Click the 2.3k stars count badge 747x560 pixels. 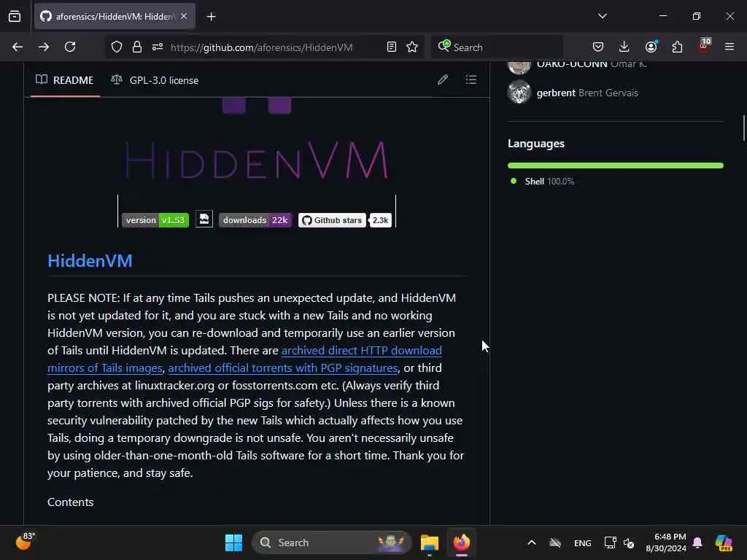(x=380, y=220)
